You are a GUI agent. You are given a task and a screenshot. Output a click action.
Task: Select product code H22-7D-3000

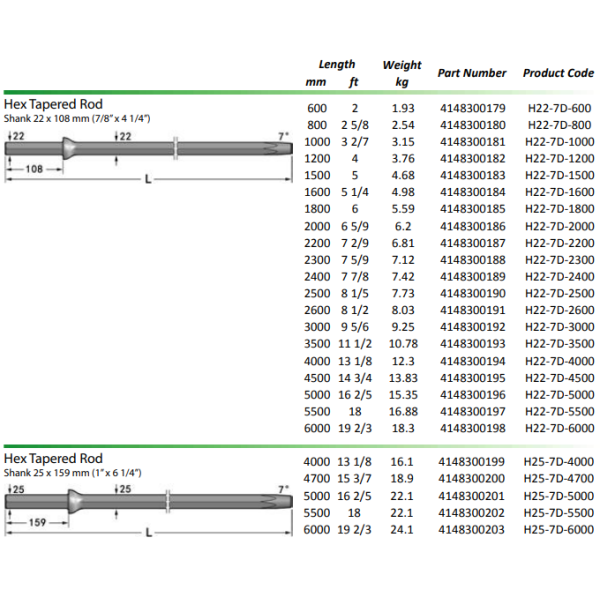[559, 327]
